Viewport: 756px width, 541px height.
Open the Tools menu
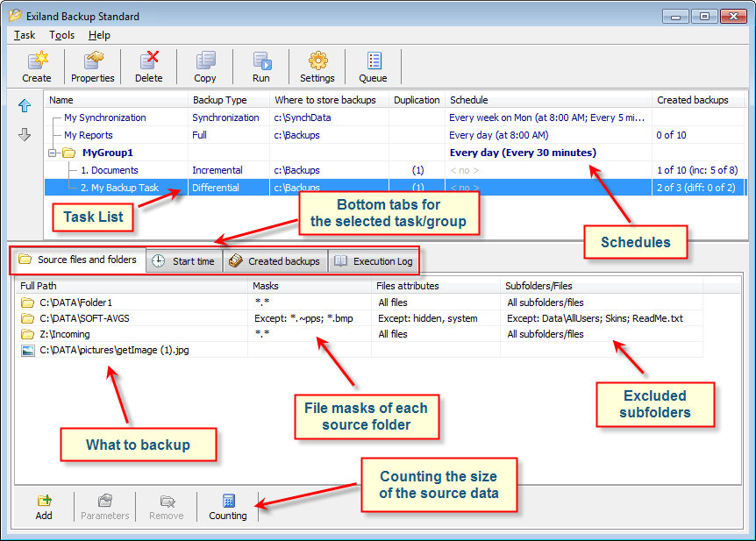pyautogui.click(x=61, y=35)
